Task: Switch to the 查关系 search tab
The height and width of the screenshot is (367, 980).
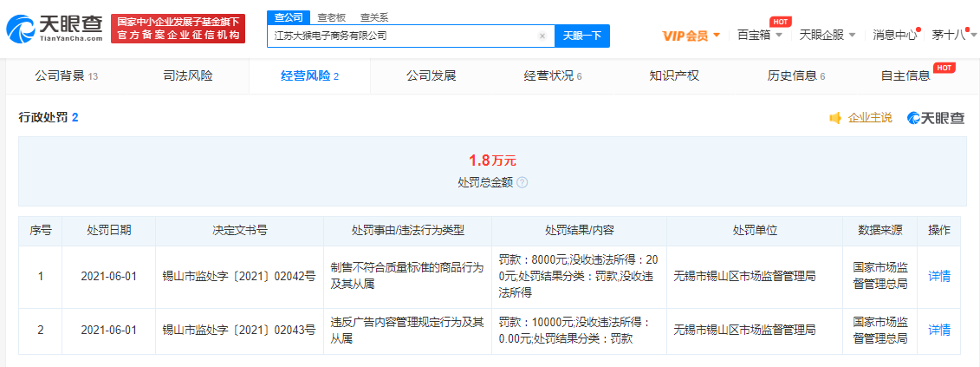Action: (x=374, y=16)
